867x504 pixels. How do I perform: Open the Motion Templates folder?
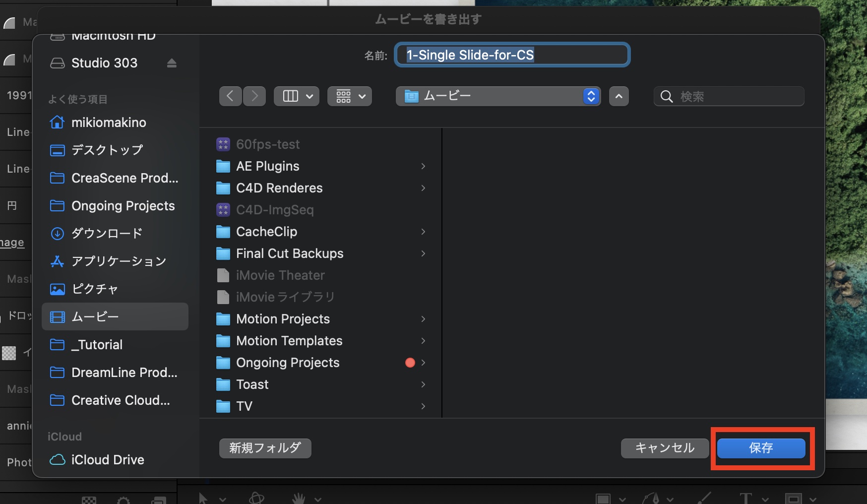[289, 341]
